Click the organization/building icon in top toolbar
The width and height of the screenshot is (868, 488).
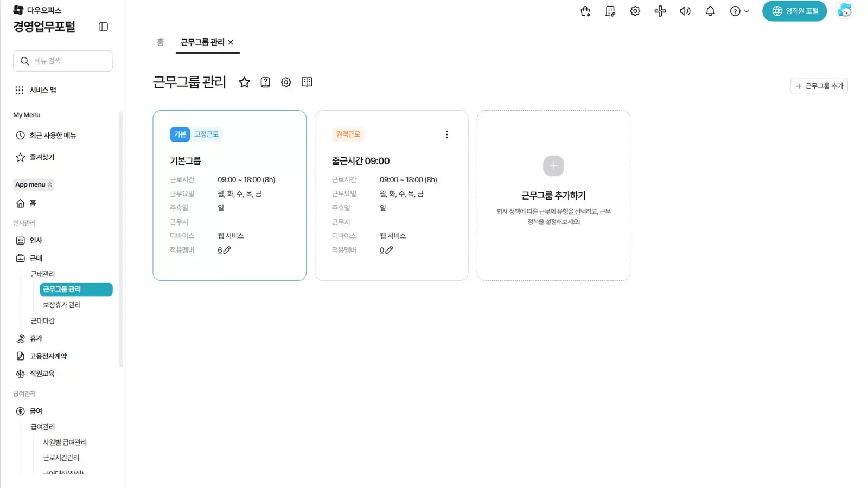tap(610, 11)
